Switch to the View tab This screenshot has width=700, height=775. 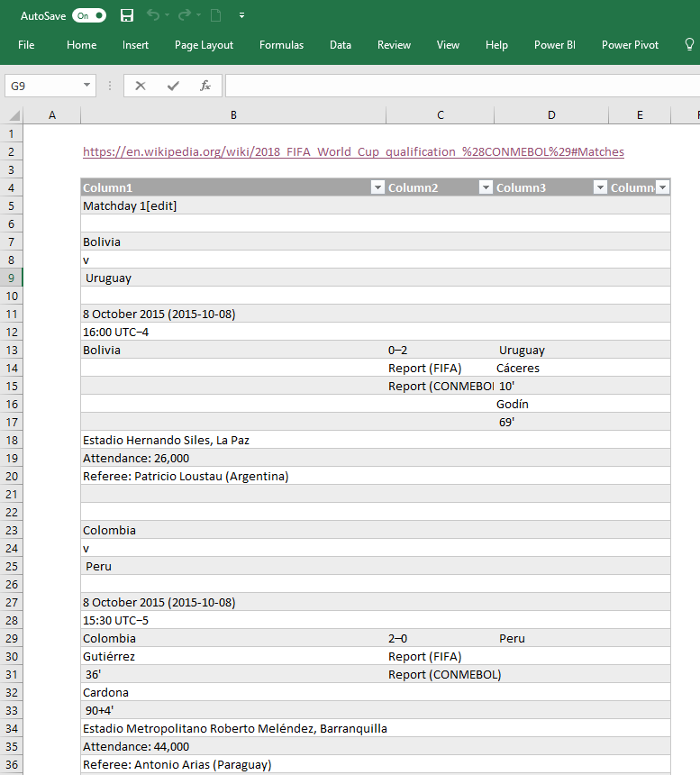pyautogui.click(x=448, y=45)
